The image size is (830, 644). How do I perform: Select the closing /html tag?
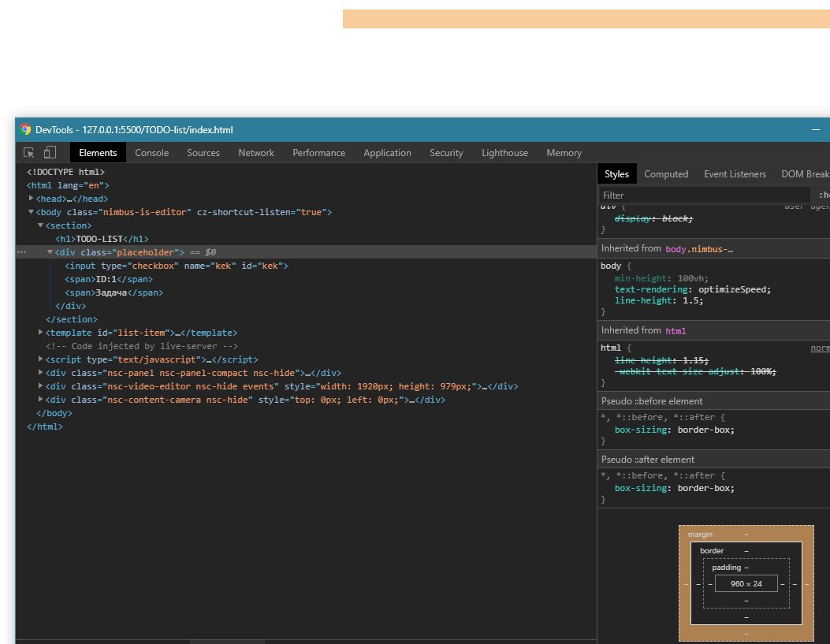click(x=44, y=426)
